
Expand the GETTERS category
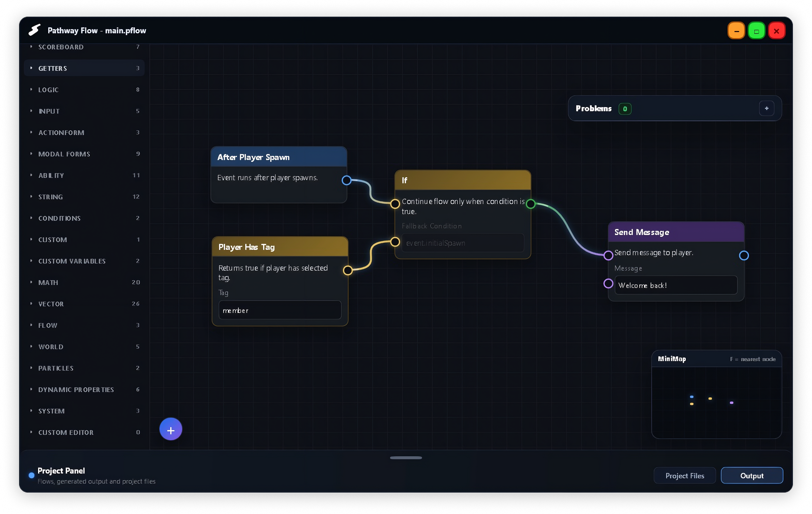tap(84, 68)
